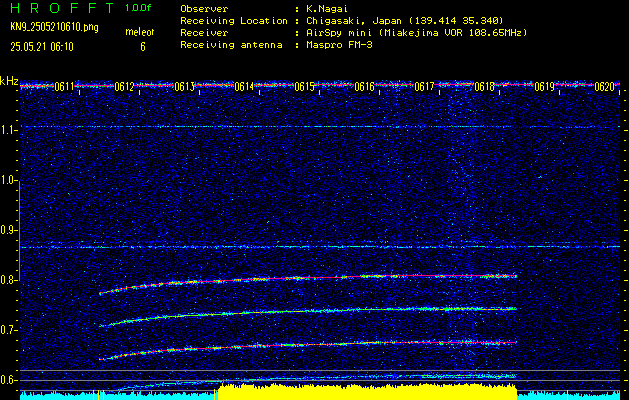Click the top curved echo trace near 0.8 kHz
629x400 pixels.
point(308,278)
